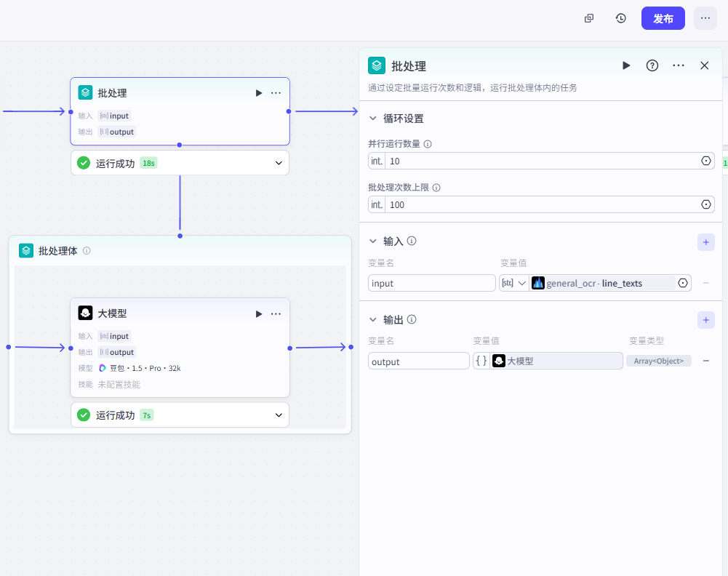Click info icon next to 输出 heading
Screen dimensions: 728x576
412,319
